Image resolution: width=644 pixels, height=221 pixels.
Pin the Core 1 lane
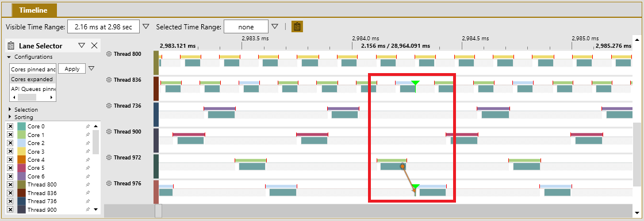pos(87,135)
